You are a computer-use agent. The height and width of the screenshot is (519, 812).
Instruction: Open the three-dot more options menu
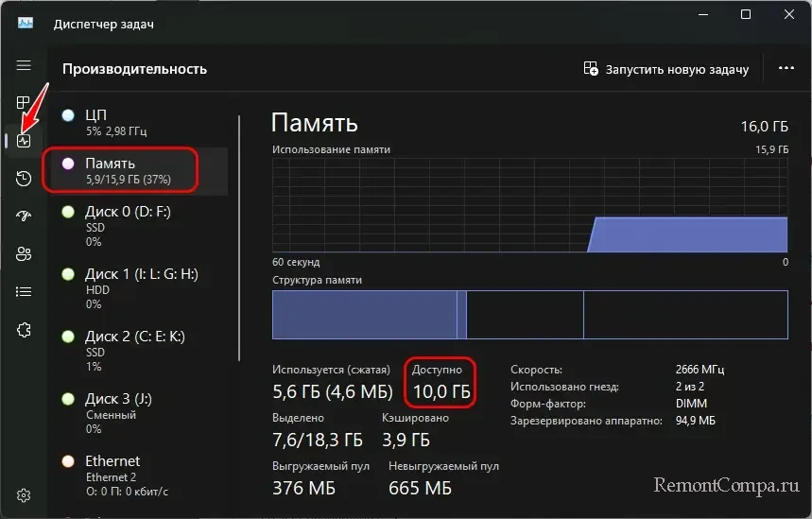tap(786, 69)
